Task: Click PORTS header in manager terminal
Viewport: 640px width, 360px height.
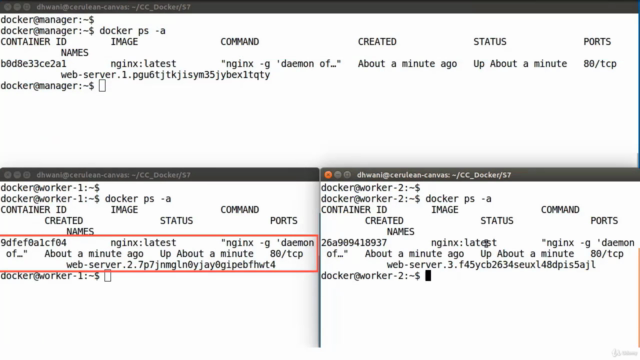Action: (x=597, y=42)
